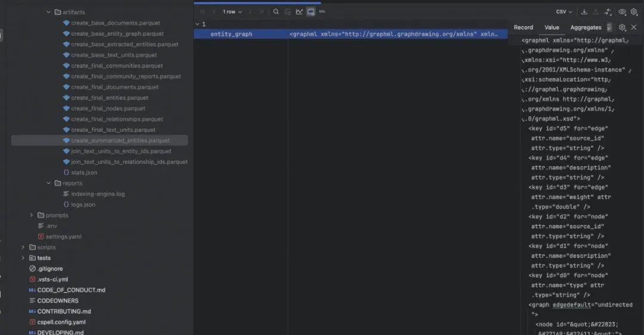
Task: Toggle the record view panel button
Action: (311, 12)
